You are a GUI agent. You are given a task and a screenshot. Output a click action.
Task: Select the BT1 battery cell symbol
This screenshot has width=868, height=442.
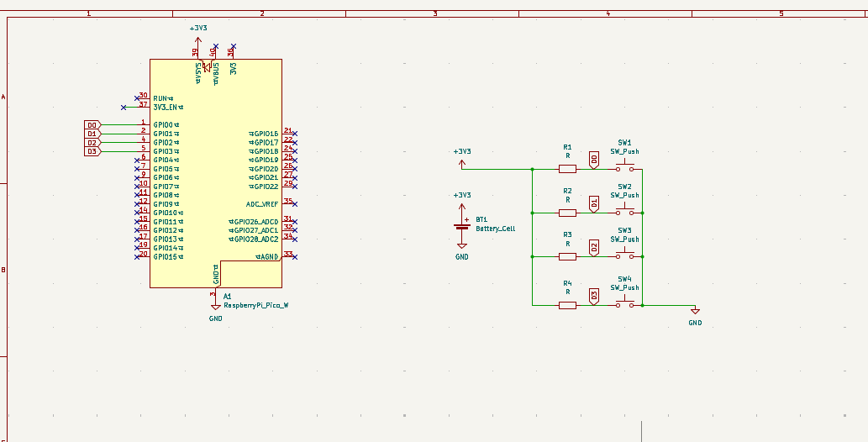(461, 226)
